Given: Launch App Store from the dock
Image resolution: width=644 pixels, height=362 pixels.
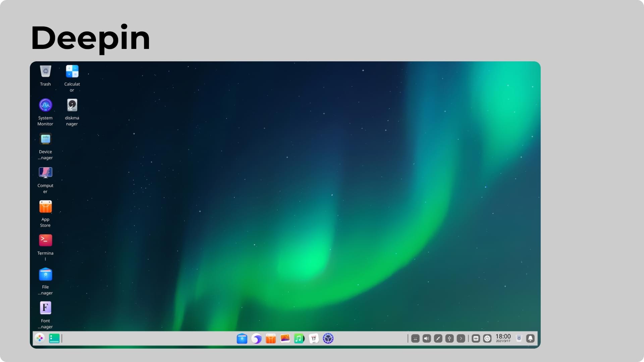Looking at the screenshot, I should tap(271, 339).
